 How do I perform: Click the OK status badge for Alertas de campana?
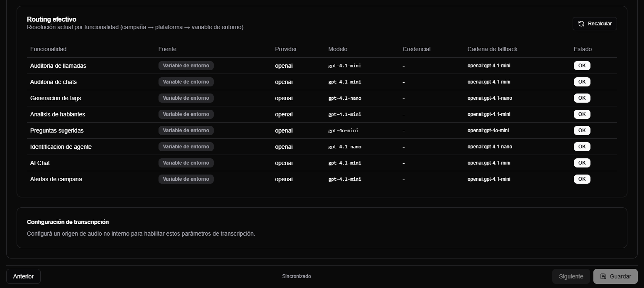point(582,179)
